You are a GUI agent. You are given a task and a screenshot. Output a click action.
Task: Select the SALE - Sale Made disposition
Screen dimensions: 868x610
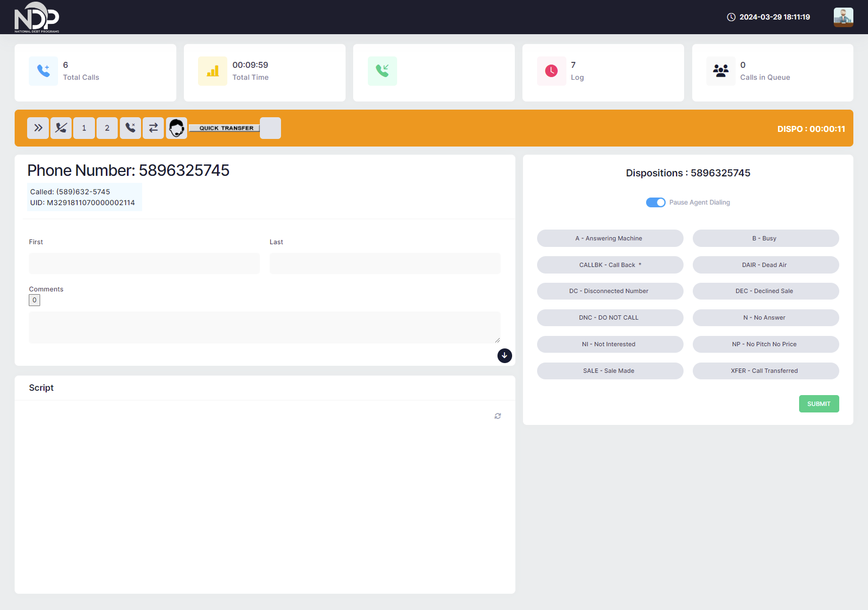pyautogui.click(x=610, y=371)
